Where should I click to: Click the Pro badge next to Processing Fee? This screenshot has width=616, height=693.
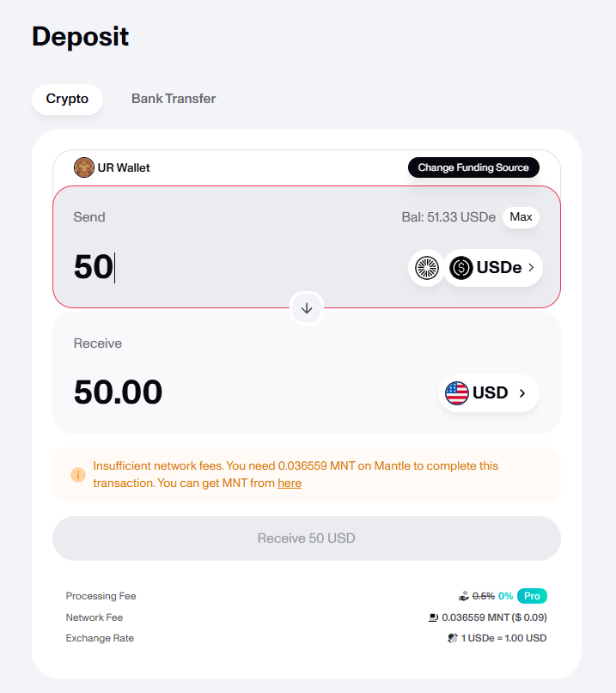pyautogui.click(x=532, y=596)
